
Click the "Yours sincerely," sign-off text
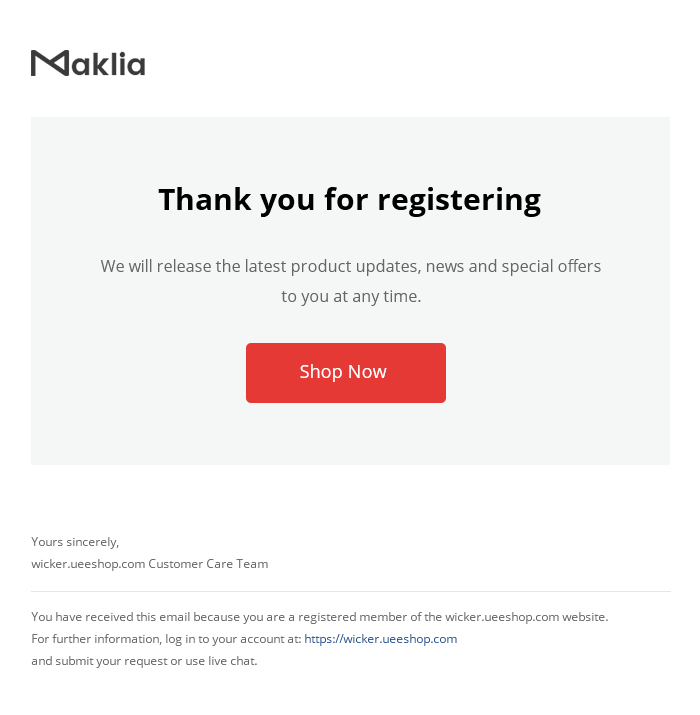click(x=75, y=542)
